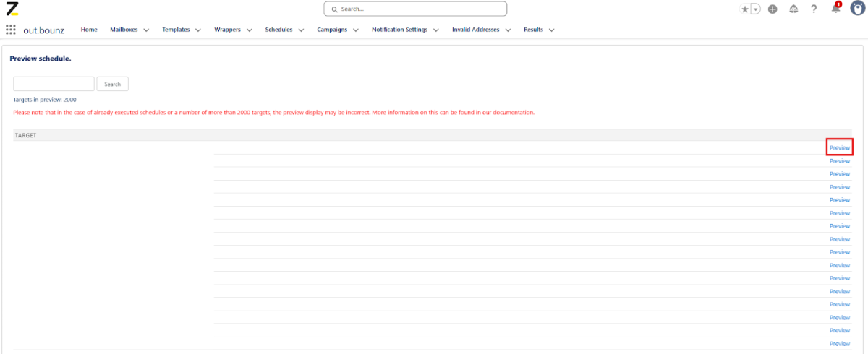
Task: Expand the Notification Settings chevron
Action: 435,30
